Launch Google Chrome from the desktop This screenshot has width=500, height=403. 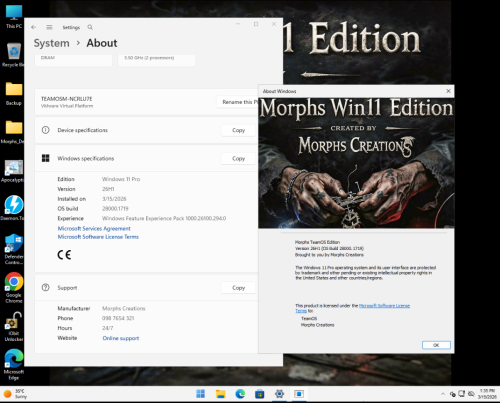point(14,288)
